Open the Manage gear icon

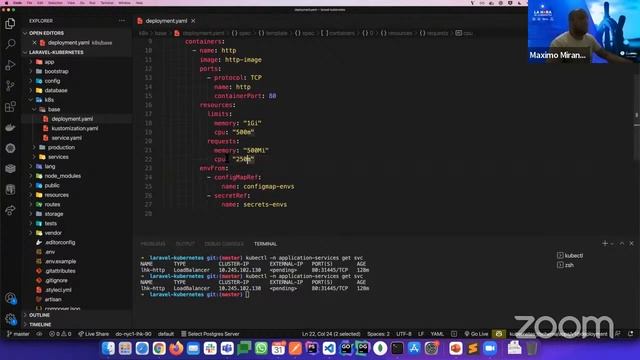pyautogui.click(x=10, y=319)
